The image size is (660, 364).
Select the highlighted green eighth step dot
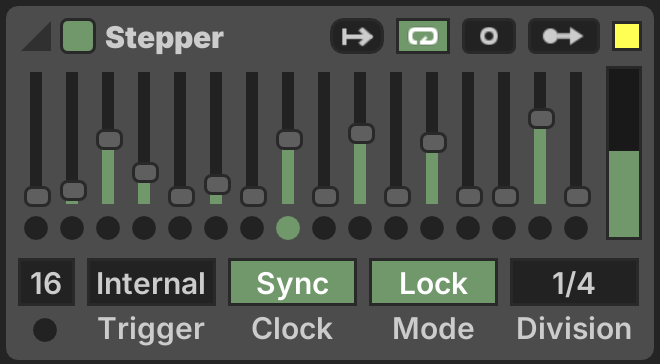[288, 228]
